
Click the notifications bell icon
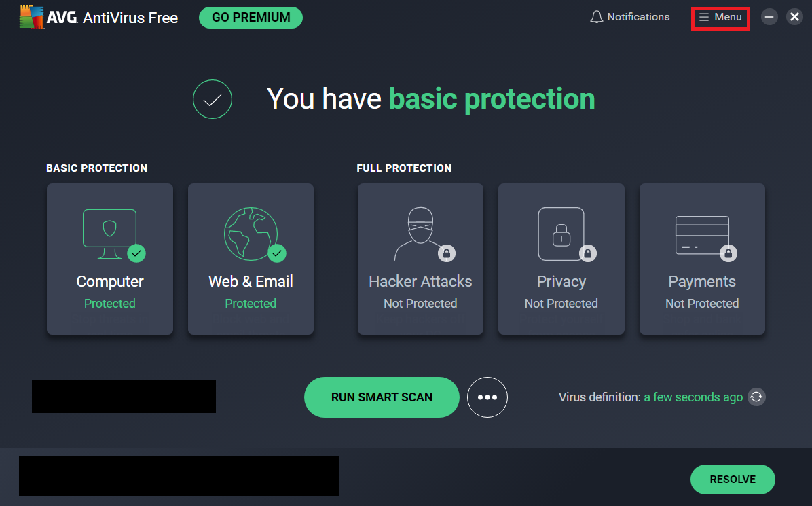597,17
